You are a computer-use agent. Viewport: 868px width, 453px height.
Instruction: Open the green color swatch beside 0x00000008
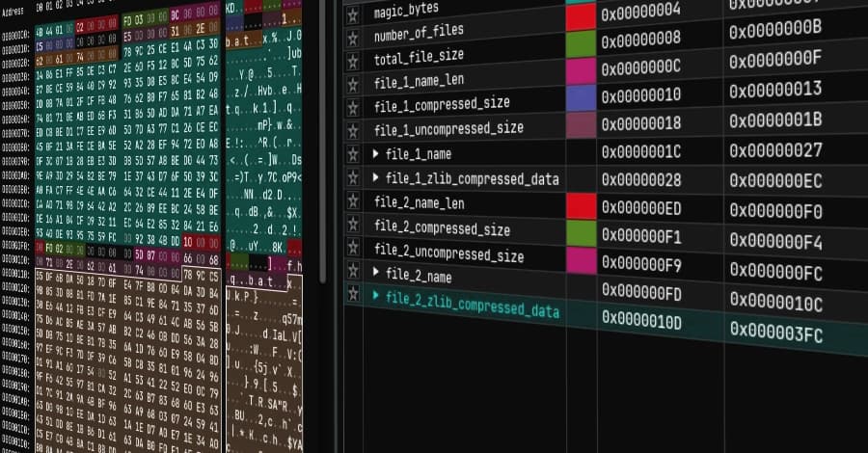coord(580,43)
